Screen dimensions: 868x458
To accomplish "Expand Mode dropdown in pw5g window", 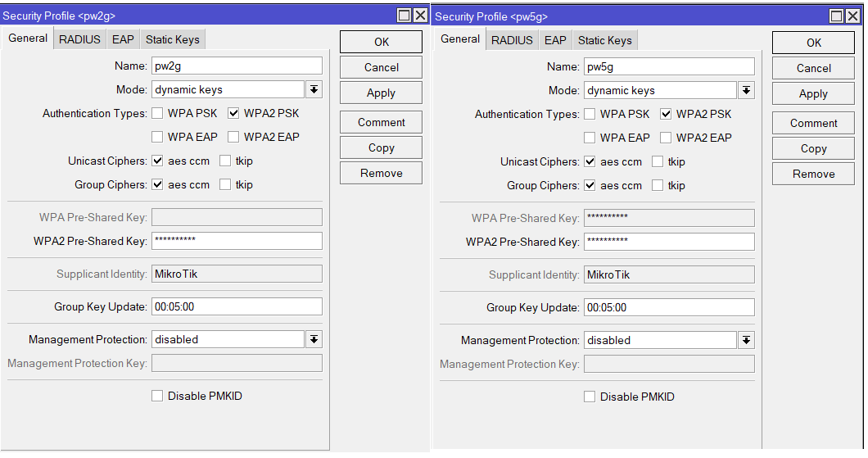I will 746,90.
